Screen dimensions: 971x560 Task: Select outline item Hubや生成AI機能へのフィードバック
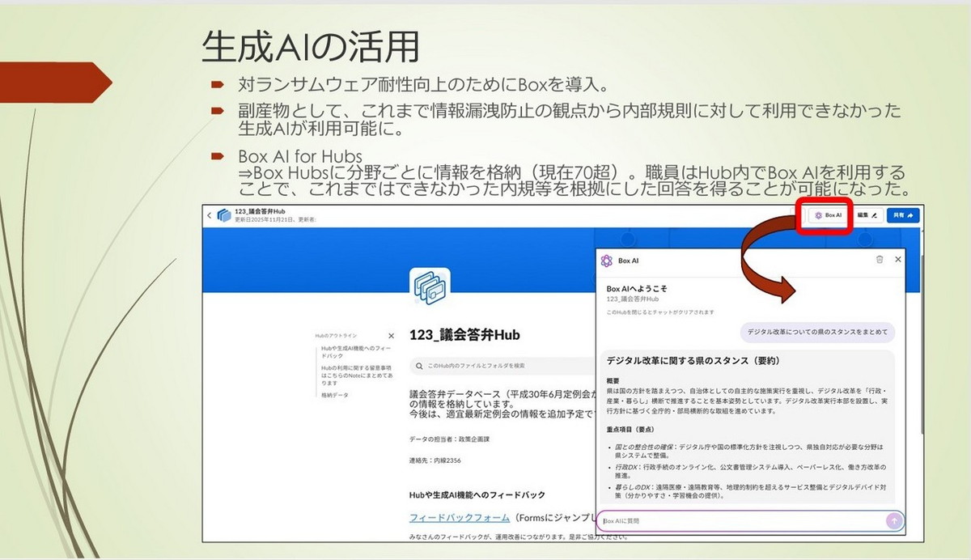click(356, 352)
